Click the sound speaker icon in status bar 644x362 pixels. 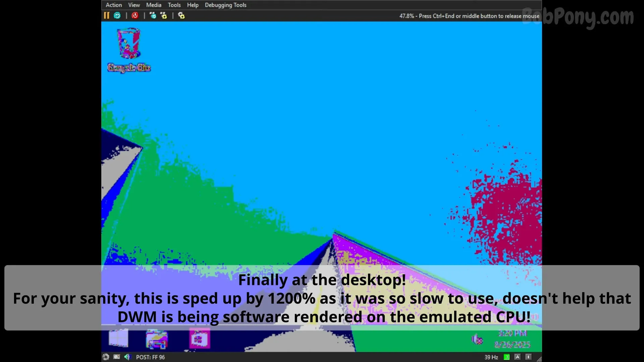[x=127, y=357]
